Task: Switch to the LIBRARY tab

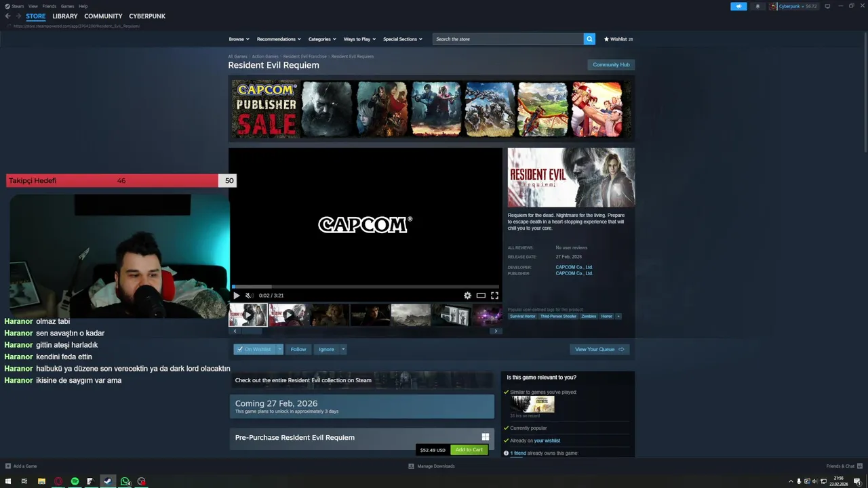Action: (65, 16)
